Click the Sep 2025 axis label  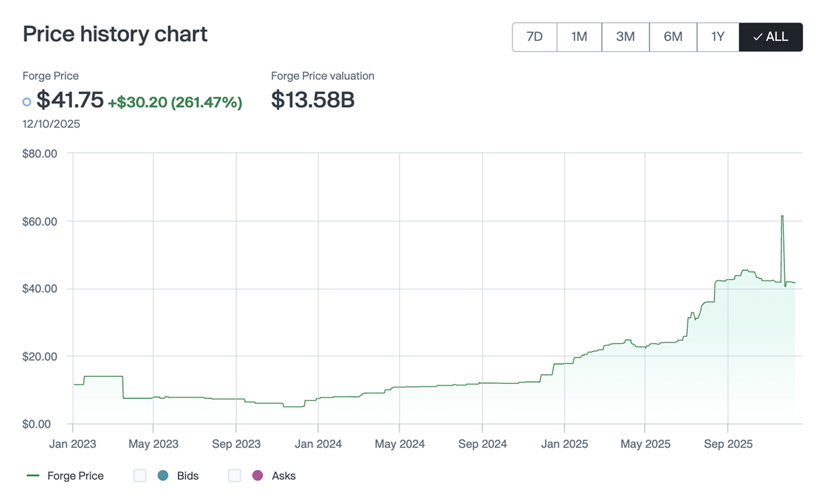pos(727,444)
